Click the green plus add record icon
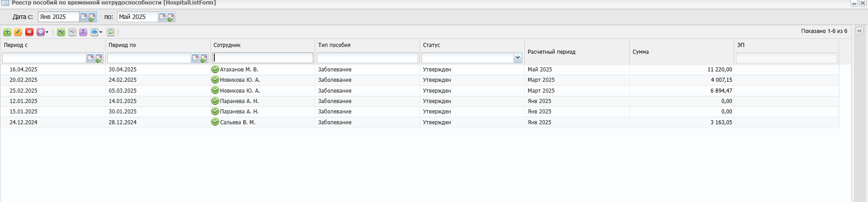The image size is (868, 202). [x=7, y=32]
